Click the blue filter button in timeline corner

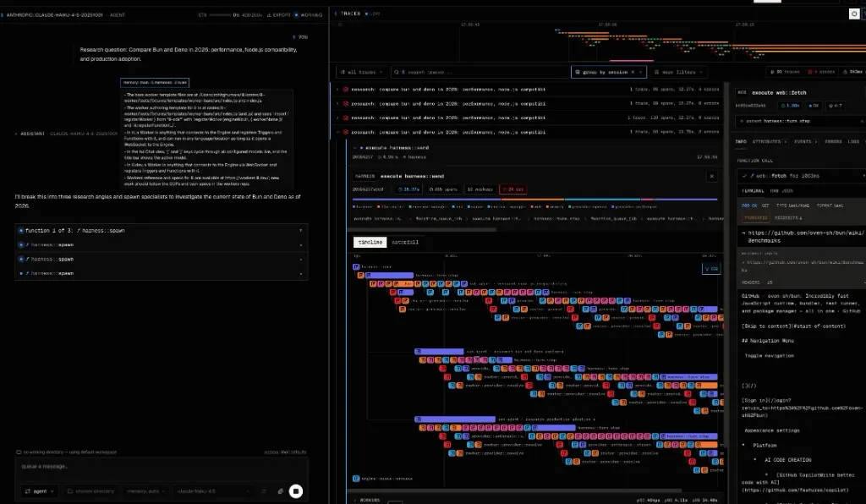pyautogui.click(x=710, y=270)
